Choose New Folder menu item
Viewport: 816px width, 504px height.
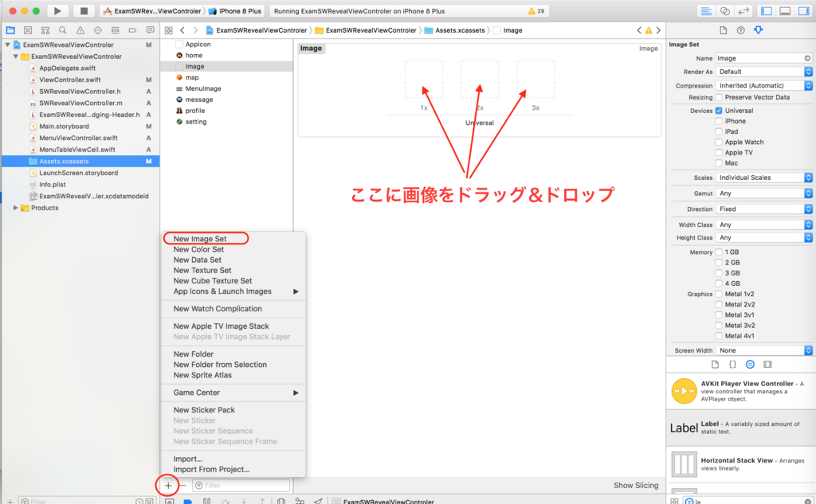click(x=233, y=354)
